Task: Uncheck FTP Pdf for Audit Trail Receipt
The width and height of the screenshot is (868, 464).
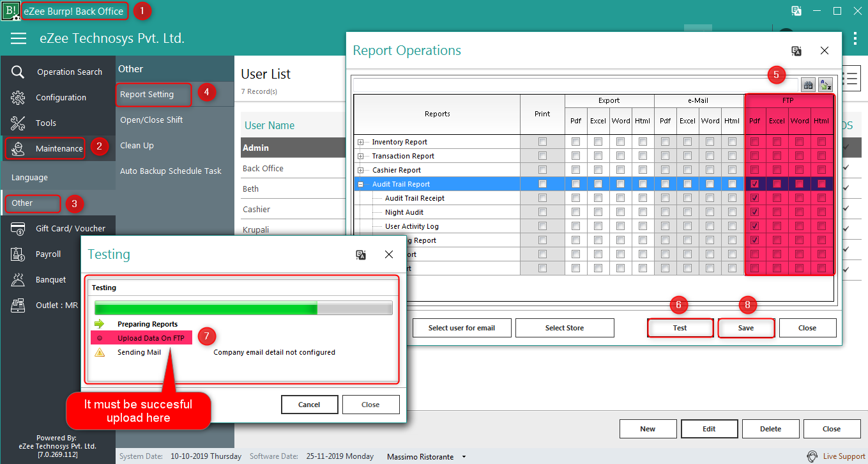Action: [754, 198]
